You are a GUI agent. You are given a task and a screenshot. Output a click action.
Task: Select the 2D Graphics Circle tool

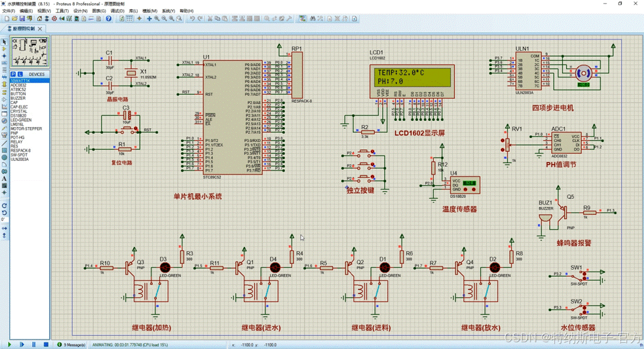pos(4,157)
